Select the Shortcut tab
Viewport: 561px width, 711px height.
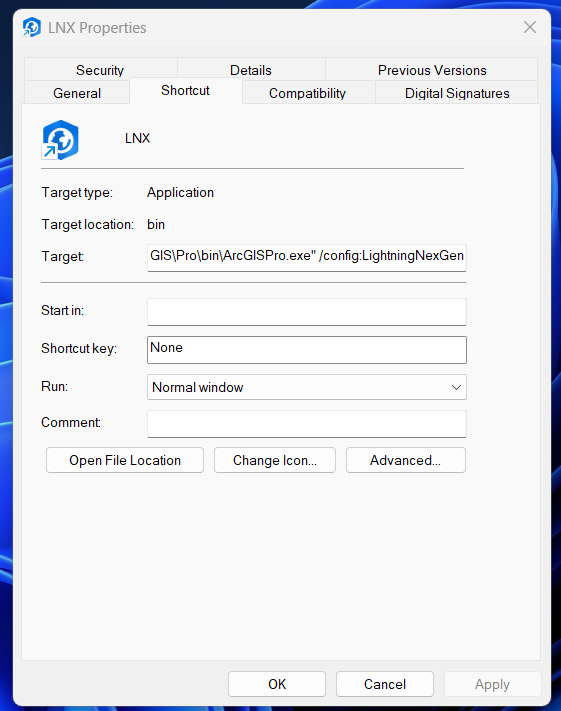click(185, 91)
